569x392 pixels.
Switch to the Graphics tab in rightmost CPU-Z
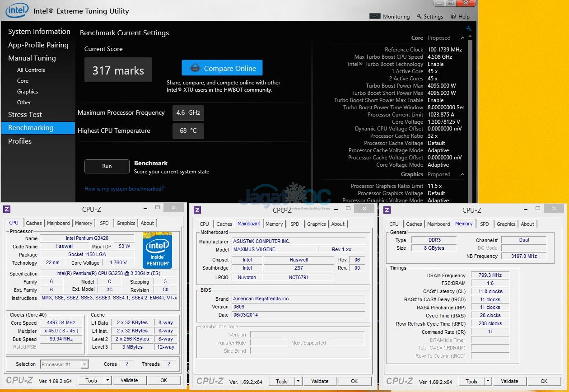pos(506,224)
